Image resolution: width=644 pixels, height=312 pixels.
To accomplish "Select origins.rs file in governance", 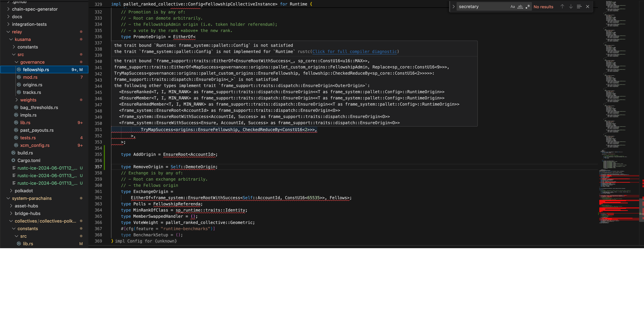I will [x=33, y=85].
